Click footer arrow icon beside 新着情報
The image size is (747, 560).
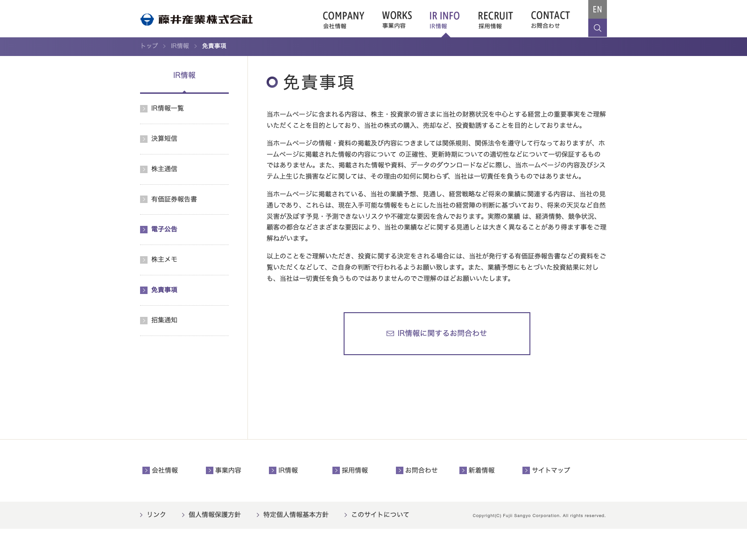point(463,470)
